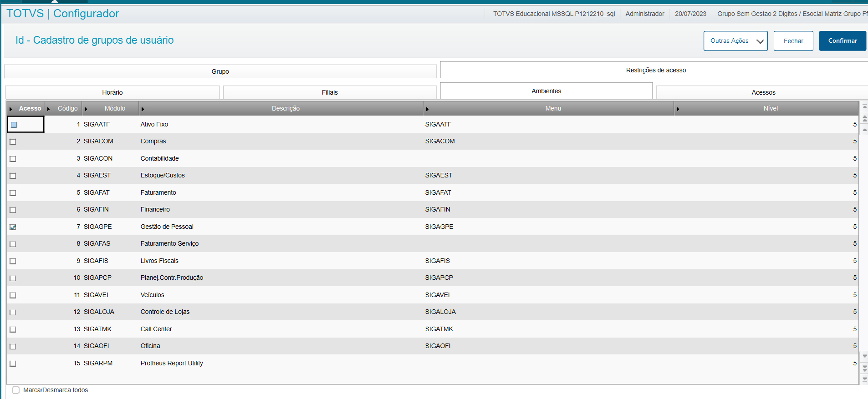The image size is (868, 399).
Task: Select the 'Oficina' description cell
Action: click(x=150, y=346)
